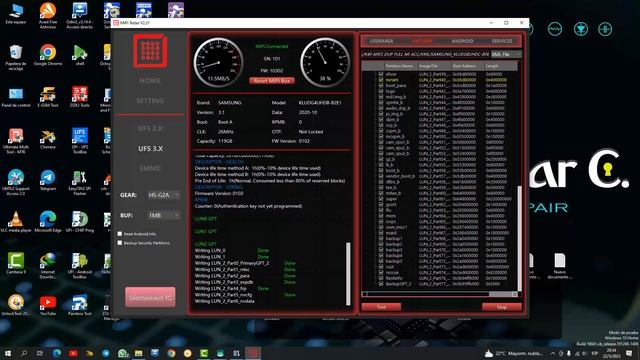The width and height of the screenshot is (640, 360).
Task: Open Microsoft Edge desktop icon
Action: [x=48, y=222]
